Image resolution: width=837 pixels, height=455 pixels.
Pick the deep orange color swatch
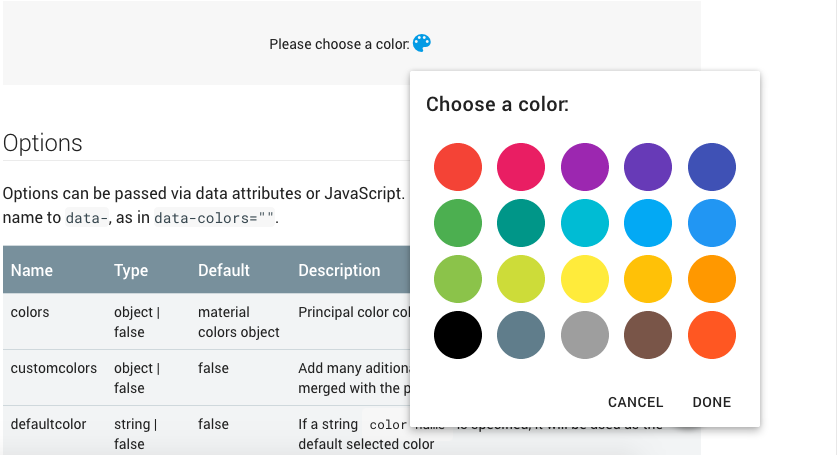712,335
